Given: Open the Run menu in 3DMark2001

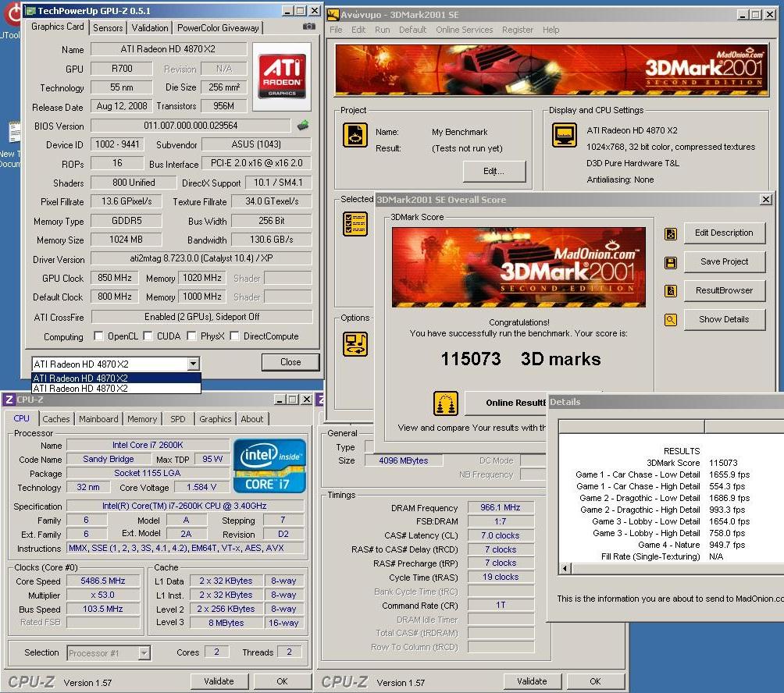Looking at the screenshot, I should point(382,30).
